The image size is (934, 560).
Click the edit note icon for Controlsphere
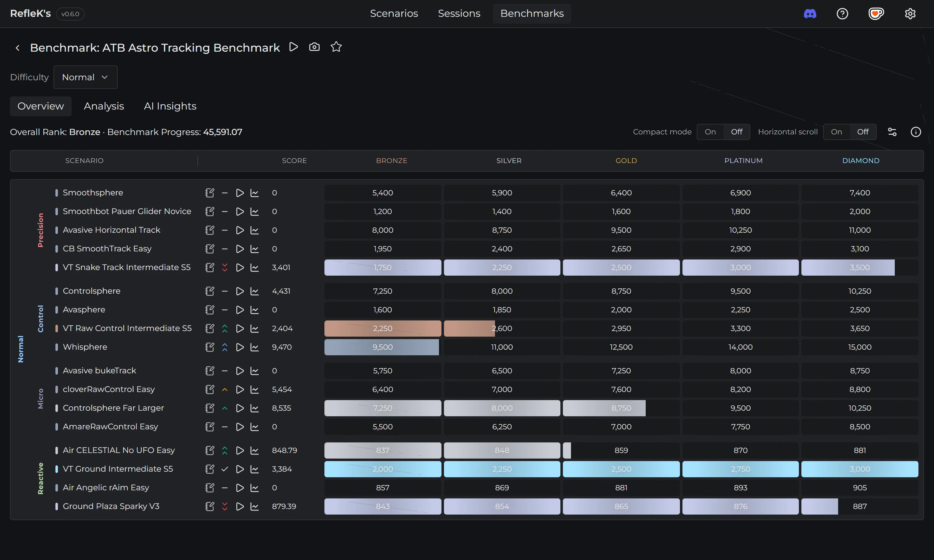tap(210, 291)
